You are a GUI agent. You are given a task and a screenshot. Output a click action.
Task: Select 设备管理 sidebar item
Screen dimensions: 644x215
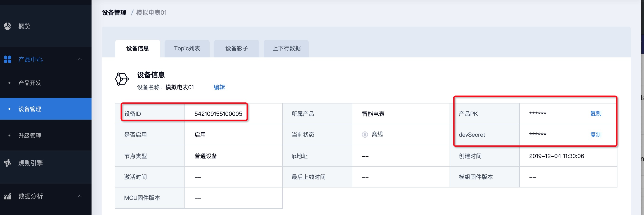[x=30, y=109]
